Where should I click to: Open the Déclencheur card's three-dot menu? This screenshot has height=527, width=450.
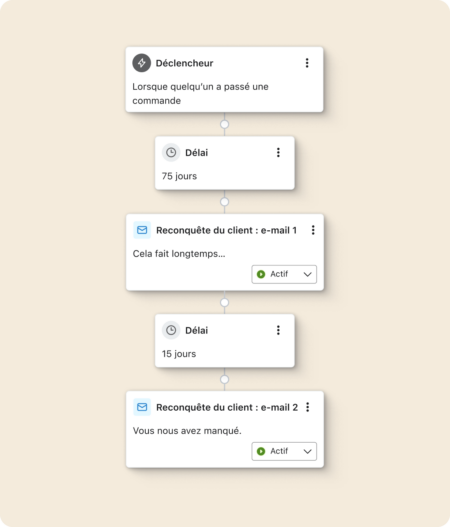pos(307,63)
